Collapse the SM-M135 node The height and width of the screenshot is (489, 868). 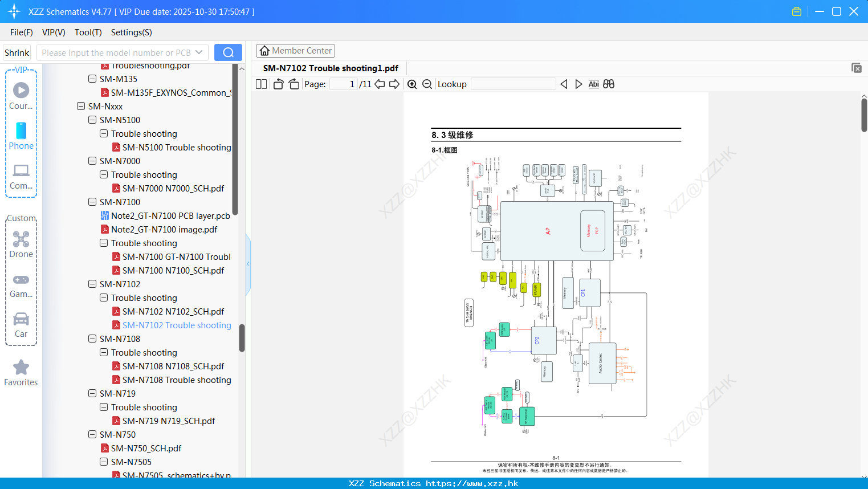[x=92, y=79]
